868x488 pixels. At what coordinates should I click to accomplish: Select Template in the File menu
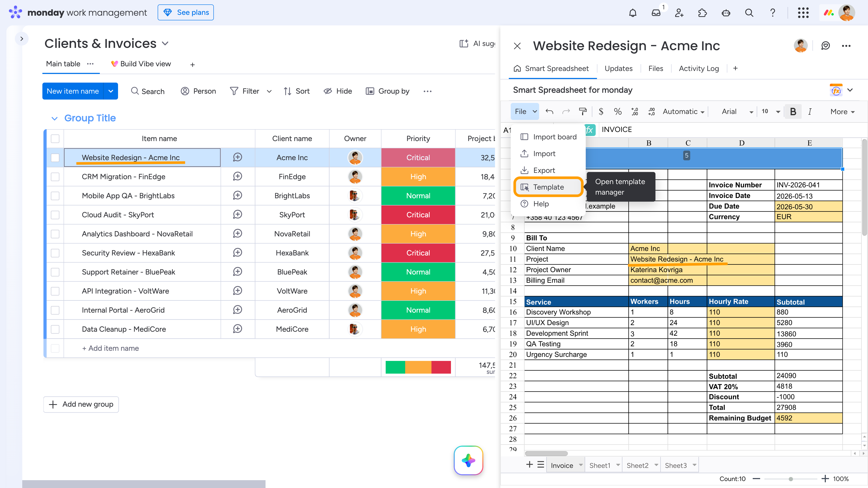(x=549, y=187)
